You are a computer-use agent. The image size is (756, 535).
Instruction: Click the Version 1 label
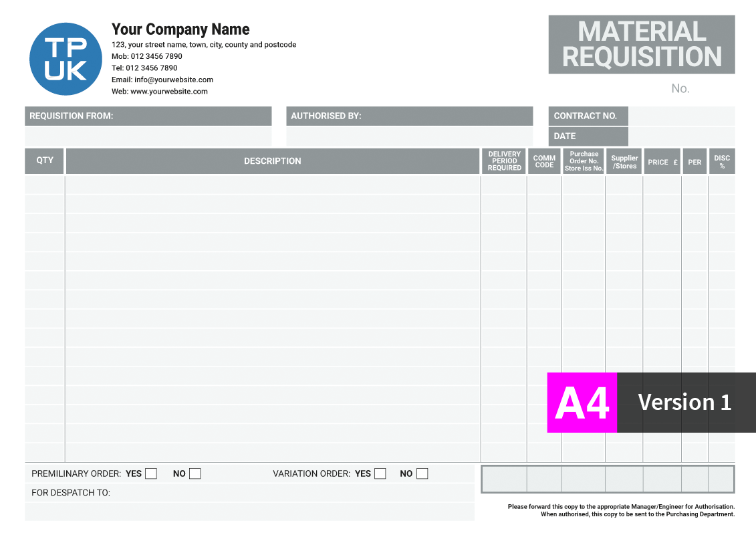tap(684, 403)
